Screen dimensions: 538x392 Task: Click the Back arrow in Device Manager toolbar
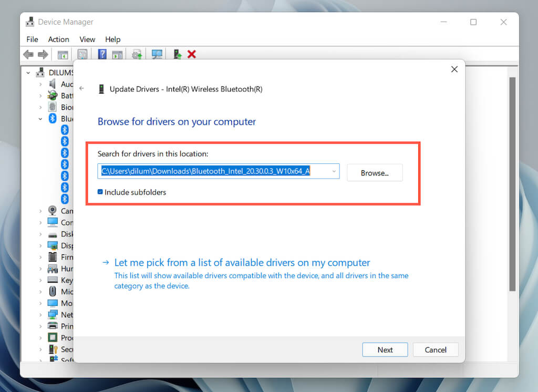28,54
